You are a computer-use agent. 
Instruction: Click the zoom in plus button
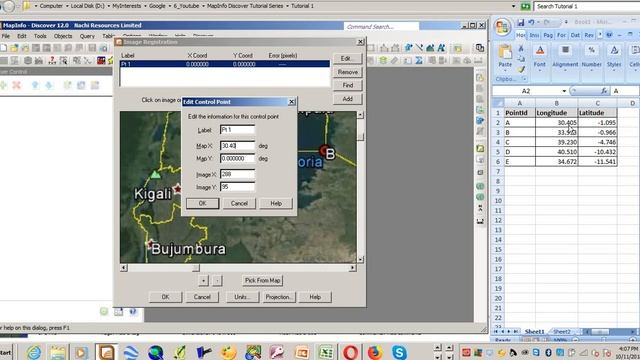pos(203,280)
